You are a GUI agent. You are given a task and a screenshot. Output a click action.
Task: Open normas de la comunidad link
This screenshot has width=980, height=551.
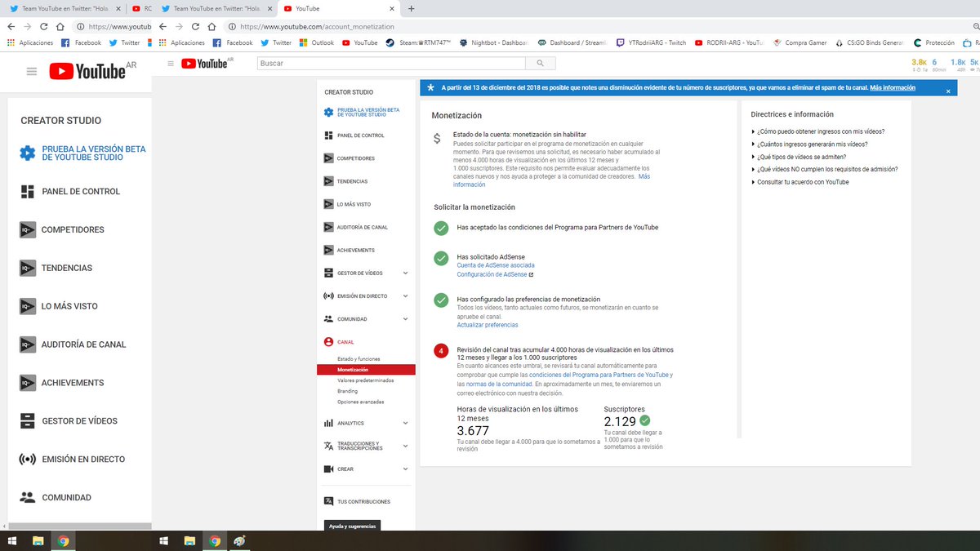pos(498,384)
